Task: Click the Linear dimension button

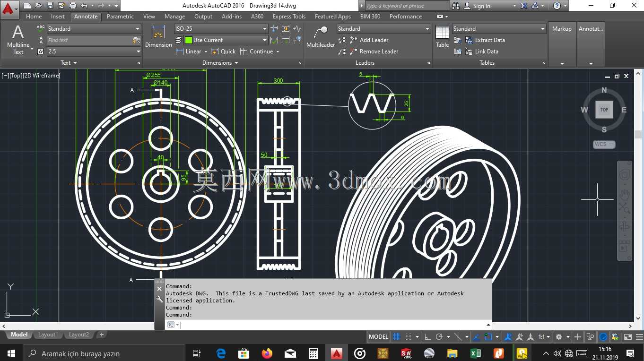Action: click(x=189, y=52)
